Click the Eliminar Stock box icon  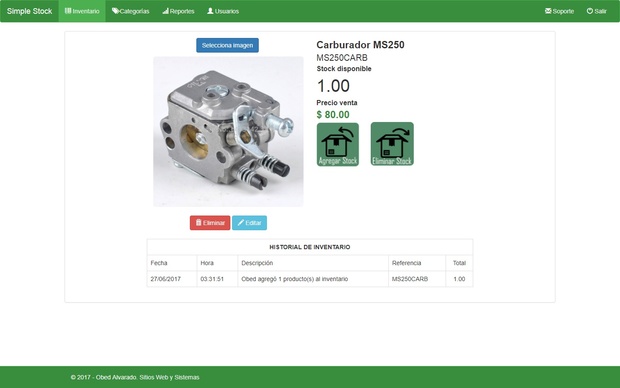click(392, 144)
